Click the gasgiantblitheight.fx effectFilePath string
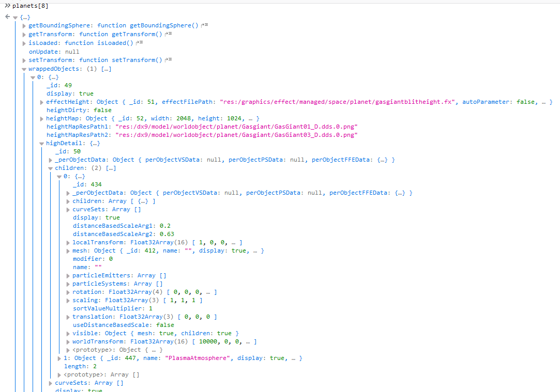The image size is (560, 392). [x=338, y=102]
